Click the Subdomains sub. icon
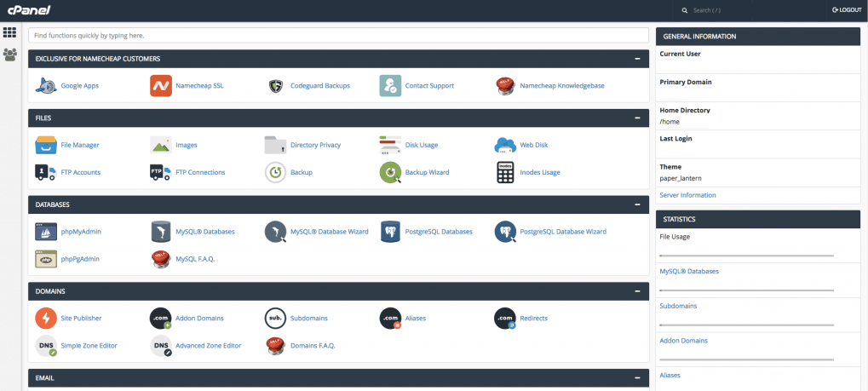Viewport: 868px width, 391px height. click(276, 318)
